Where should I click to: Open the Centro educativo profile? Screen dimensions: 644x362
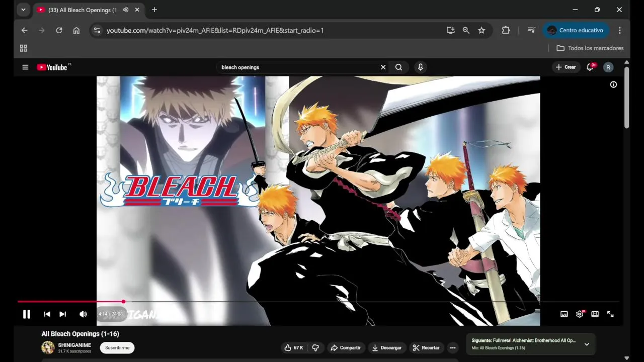click(576, 30)
